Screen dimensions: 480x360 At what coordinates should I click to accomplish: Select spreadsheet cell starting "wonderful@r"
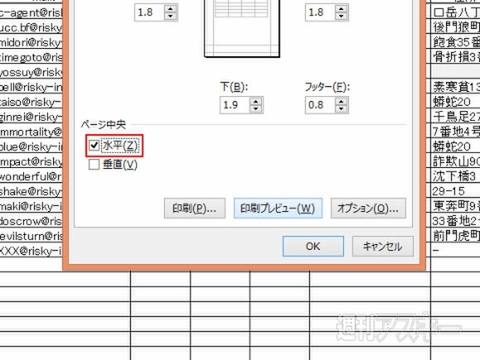click(31, 177)
